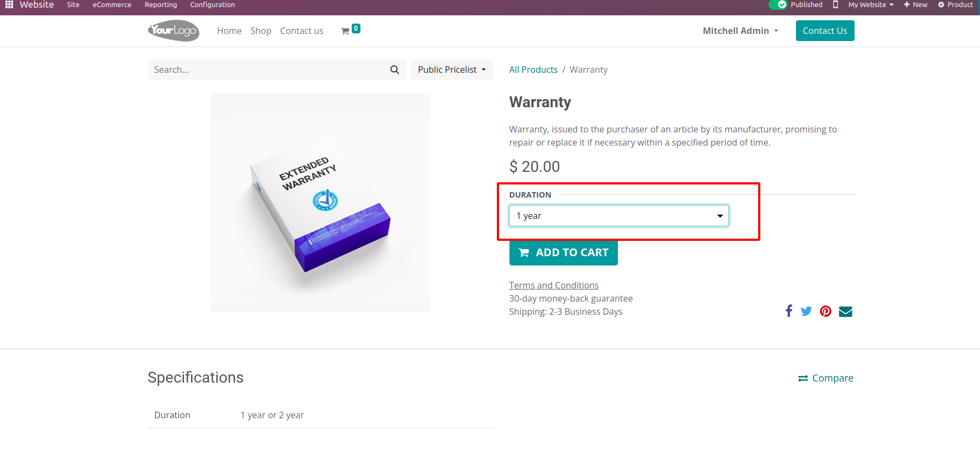Share product on Facebook
Screen dimensions: 980x462
click(788, 311)
